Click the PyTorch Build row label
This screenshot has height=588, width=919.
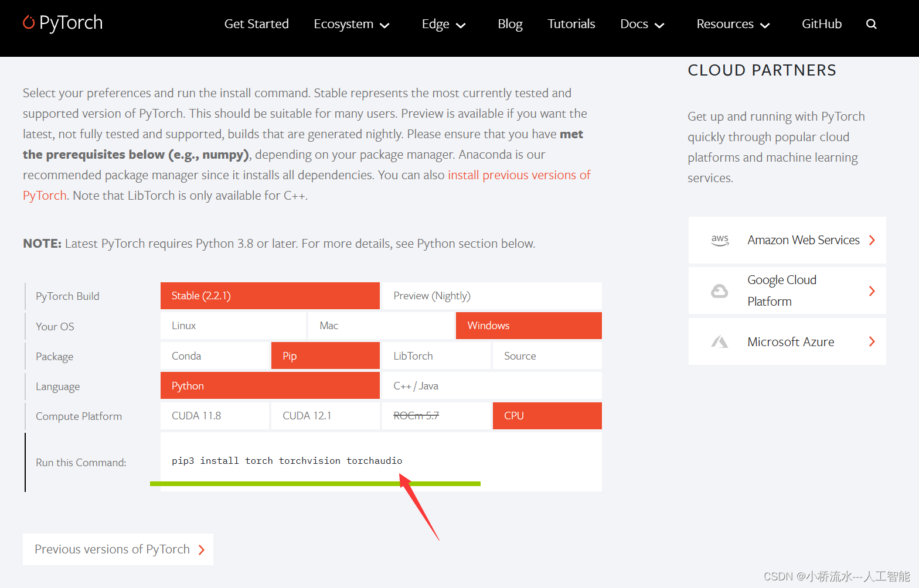[x=67, y=296]
